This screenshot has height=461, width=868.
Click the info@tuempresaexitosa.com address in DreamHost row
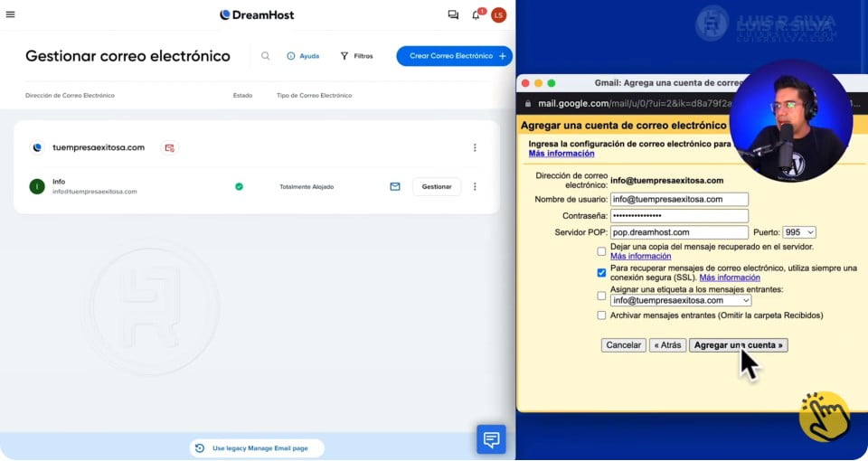(95, 192)
